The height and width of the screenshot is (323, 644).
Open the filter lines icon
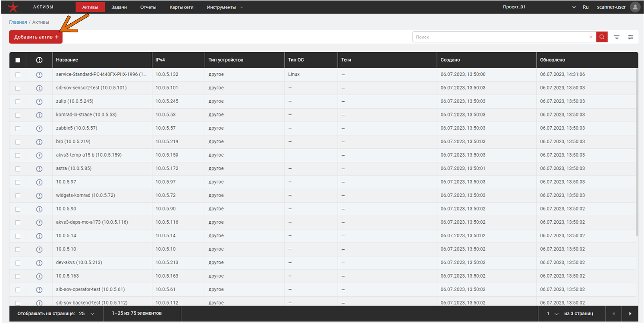(x=616, y=37)
